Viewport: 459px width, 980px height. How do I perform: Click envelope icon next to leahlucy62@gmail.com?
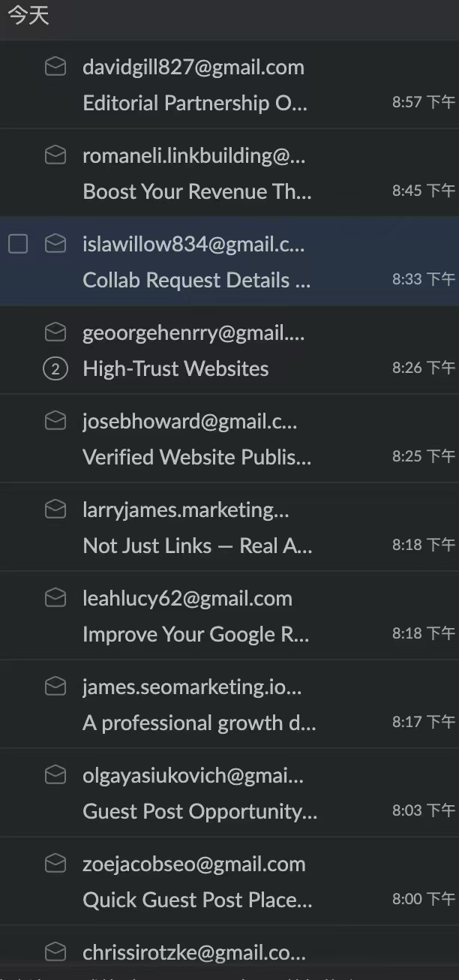pos(55,598)
